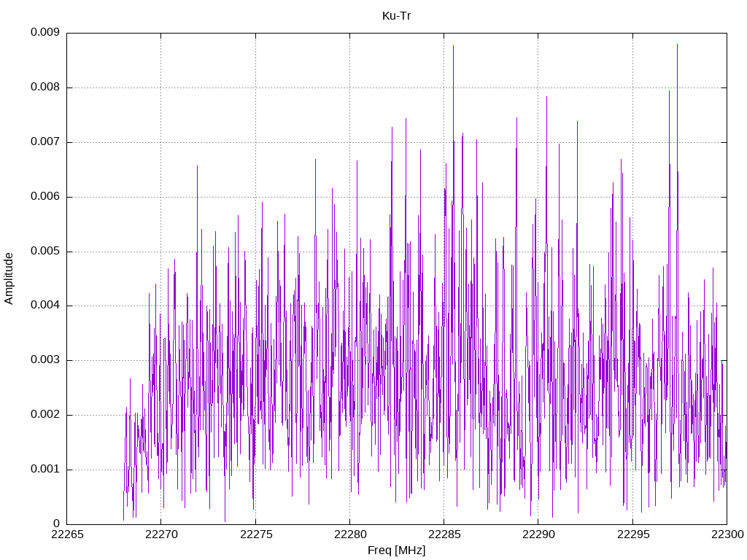Click the y-axis tick label 0.005

click(45, 251)
